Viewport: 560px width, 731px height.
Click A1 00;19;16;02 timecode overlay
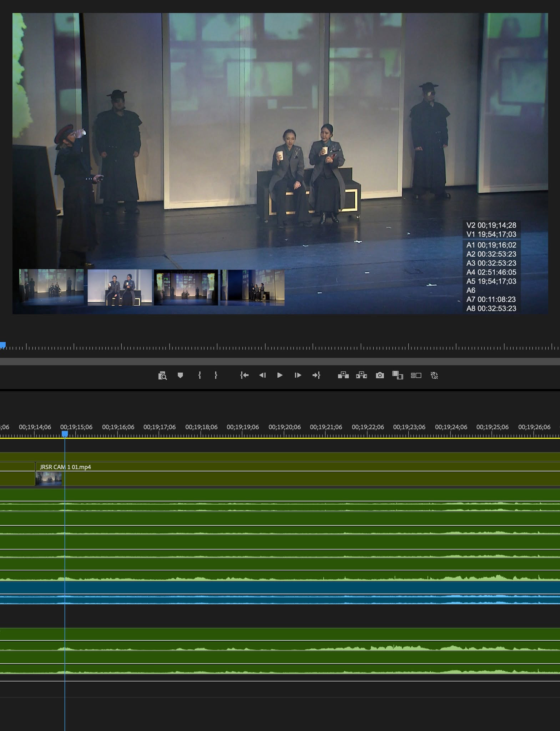click(x=491, y=245)
